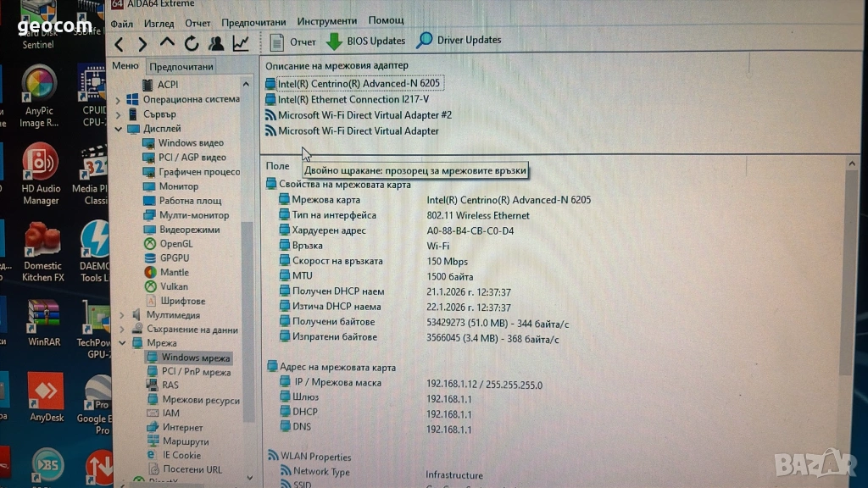Viewport: 868px width, 488px height.
Task: Select Intel Ethernet Connection I217-V adapter
Action: pyautogui.click(x=353, y=99)
